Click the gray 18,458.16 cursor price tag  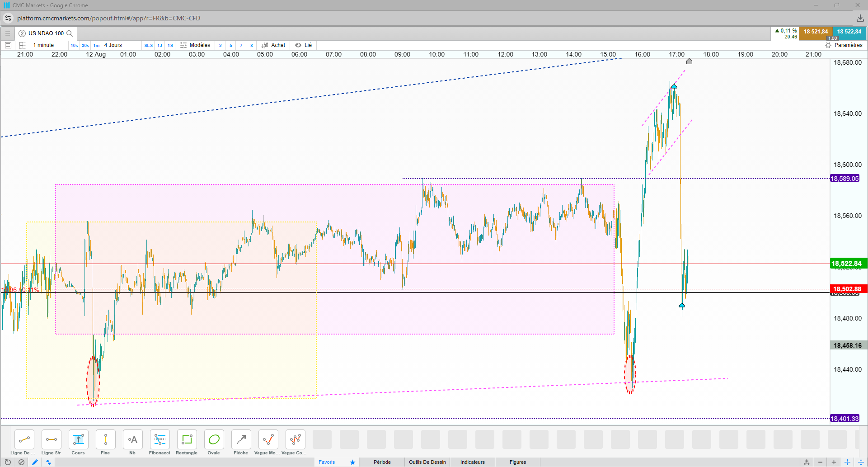[848, 345]
